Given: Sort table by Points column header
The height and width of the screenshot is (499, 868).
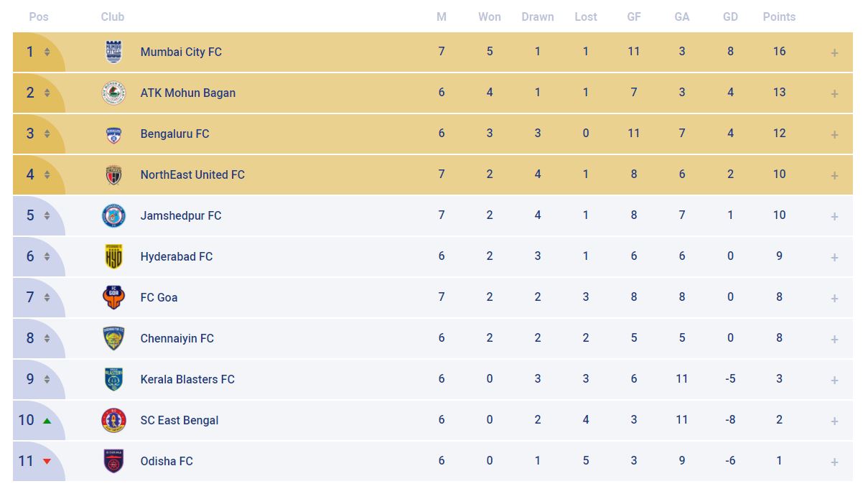Looking at the screenshot, I should [x=779, y=17].
